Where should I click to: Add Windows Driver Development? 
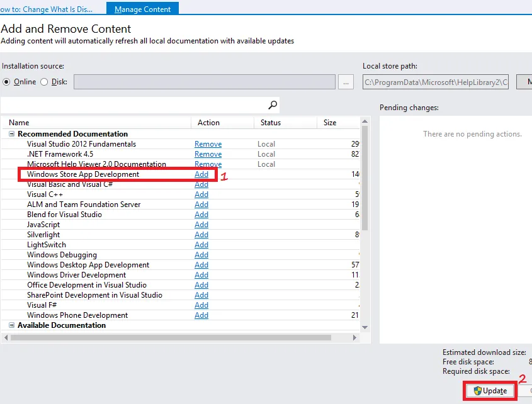pyautogui.click(x=201, y=275)
